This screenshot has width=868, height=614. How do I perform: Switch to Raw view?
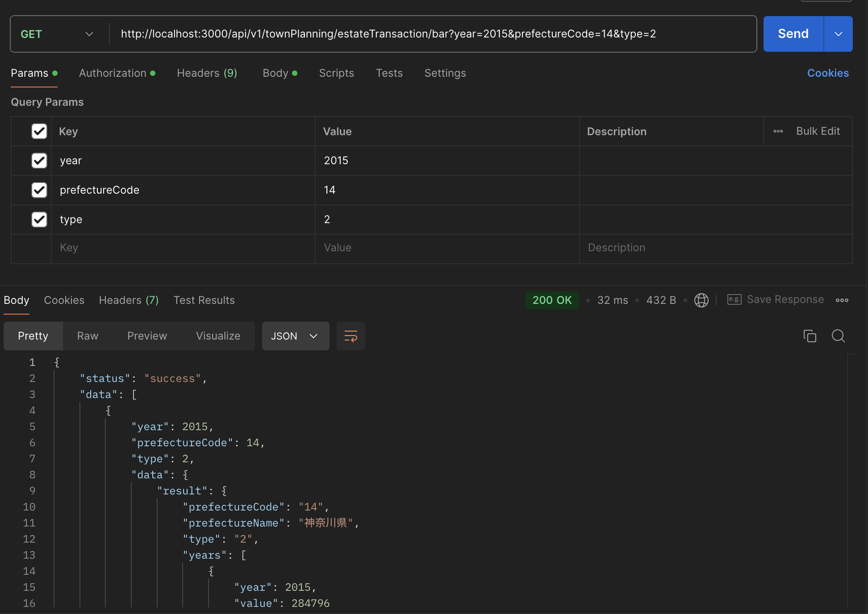coord(88,336)
